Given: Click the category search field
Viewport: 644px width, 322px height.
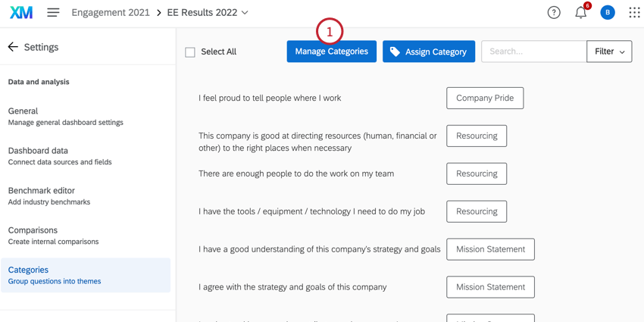Looking at the screenshot, I should click(533, 52).
